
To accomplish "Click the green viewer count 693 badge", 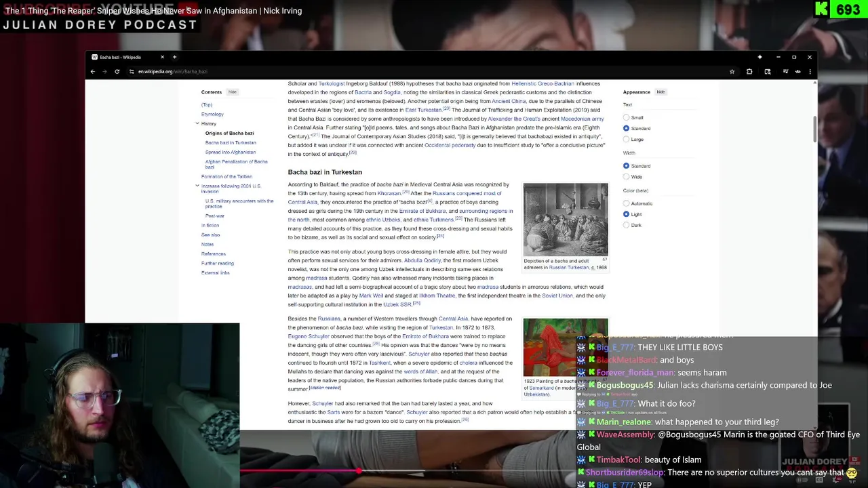I will click(x=840, y=9).
